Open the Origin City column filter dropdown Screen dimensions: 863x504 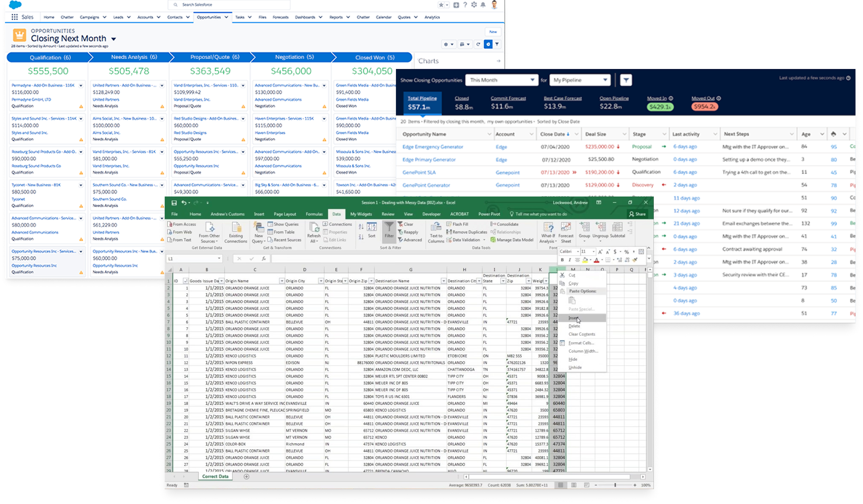pos(321,281)
